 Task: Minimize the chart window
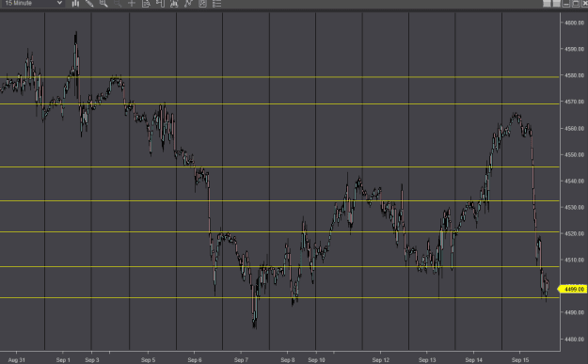point(566,4)
